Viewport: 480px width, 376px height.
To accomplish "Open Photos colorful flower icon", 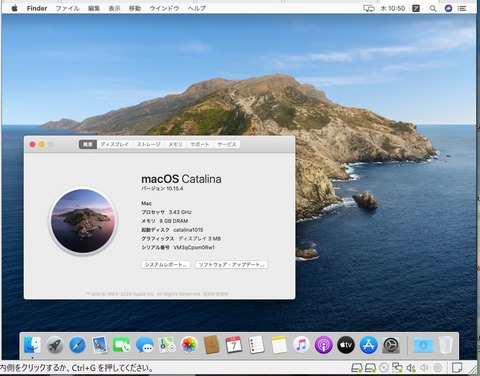I will coord(189,345).
